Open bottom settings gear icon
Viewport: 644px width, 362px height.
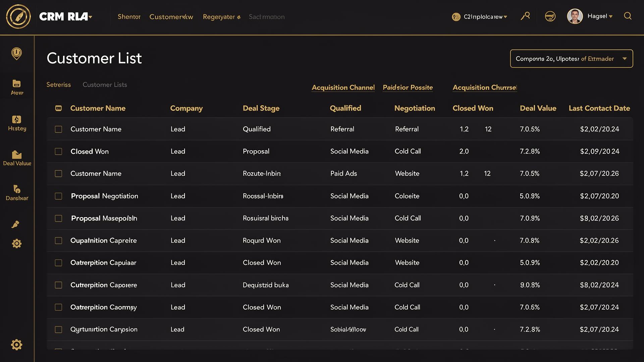(x=16, y=345)
